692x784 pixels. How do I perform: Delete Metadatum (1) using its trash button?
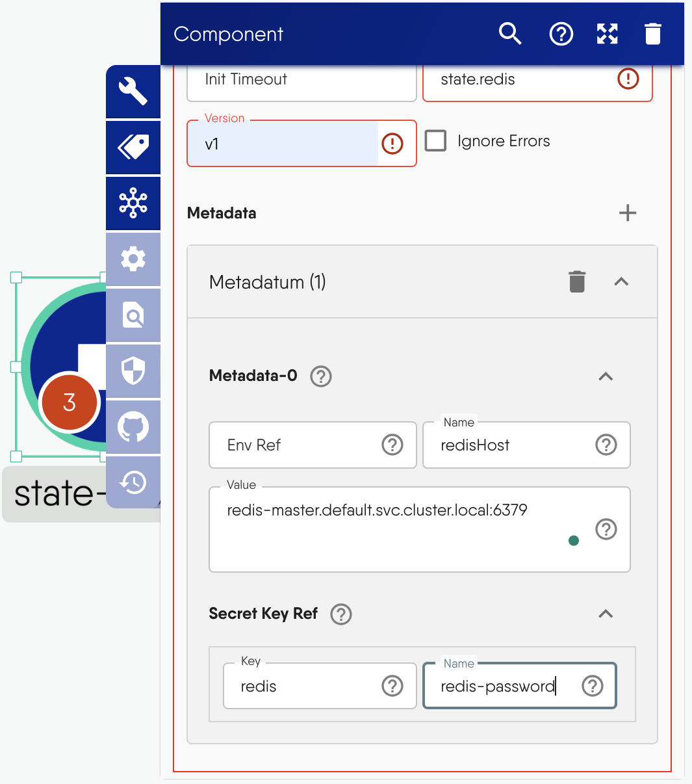coord(577,281)
